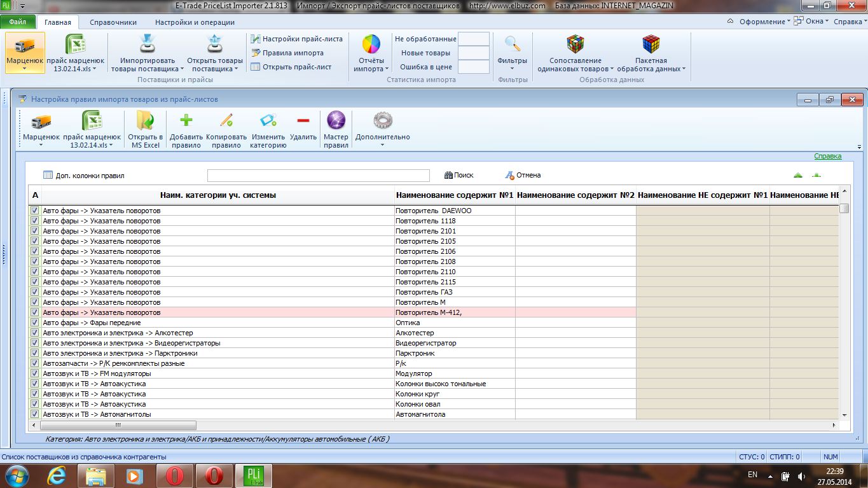Click the power plug tray icon
868x488 pixels.
click(x=785, y=476)
